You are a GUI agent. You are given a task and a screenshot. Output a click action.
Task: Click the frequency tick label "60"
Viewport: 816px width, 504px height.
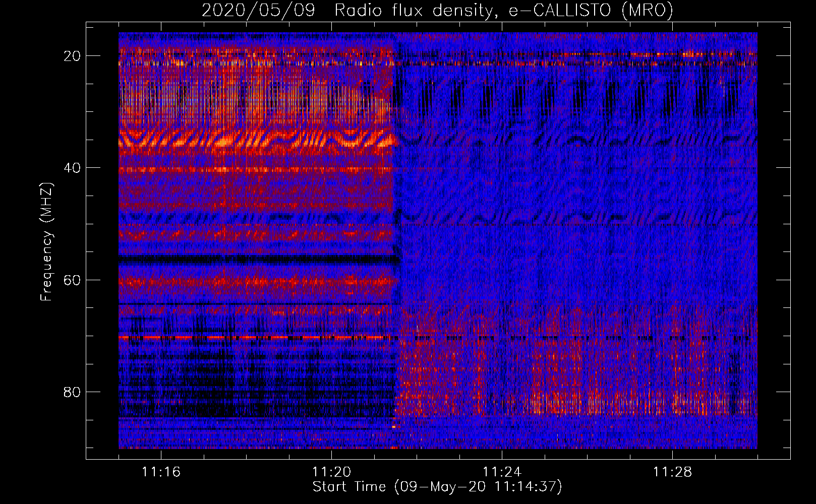point(73,280)
